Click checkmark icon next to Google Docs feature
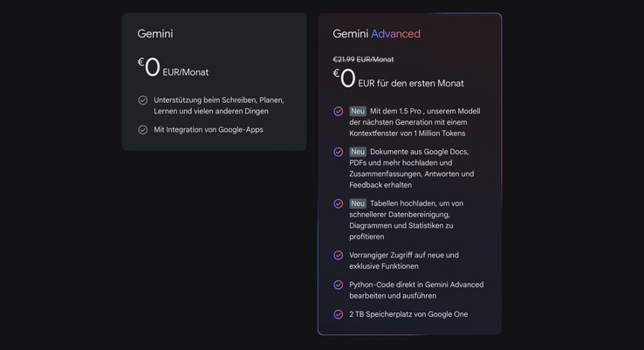Viewport: 644px width, 350px height. [339, 152]
